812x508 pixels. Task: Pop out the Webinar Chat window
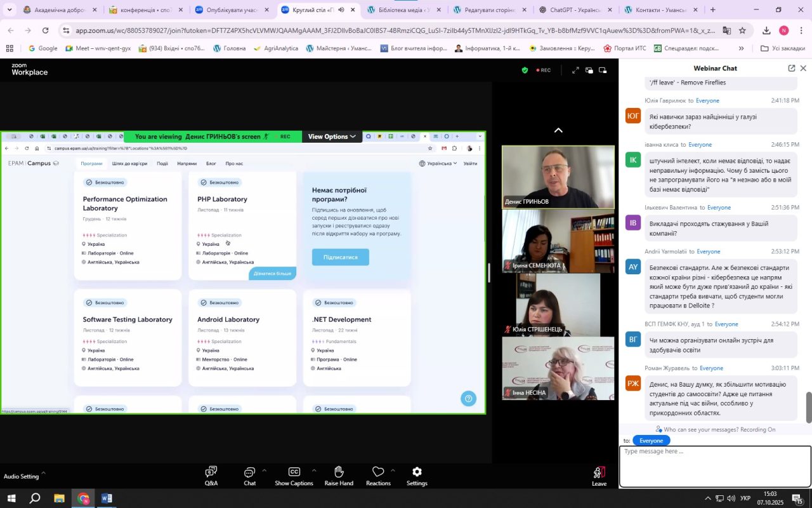click(791, 68)
